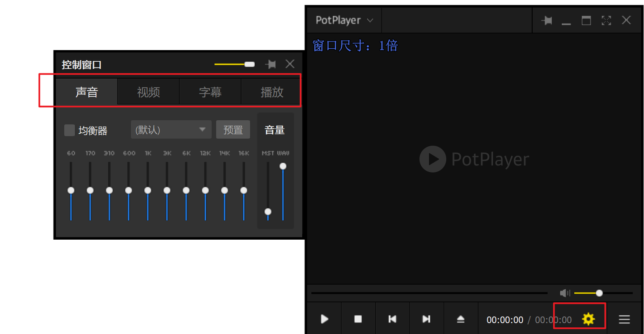The image size is (644, 334).
Task: Maximize the PotPlayer window
Action: (x=586, y=20)
